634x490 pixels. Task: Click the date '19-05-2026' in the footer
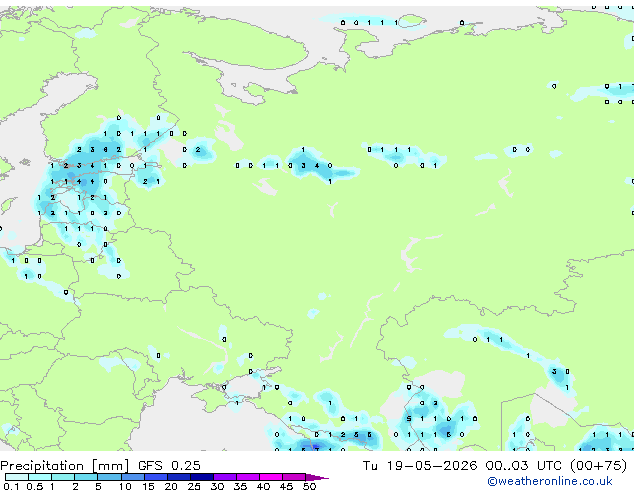(432, 466)
